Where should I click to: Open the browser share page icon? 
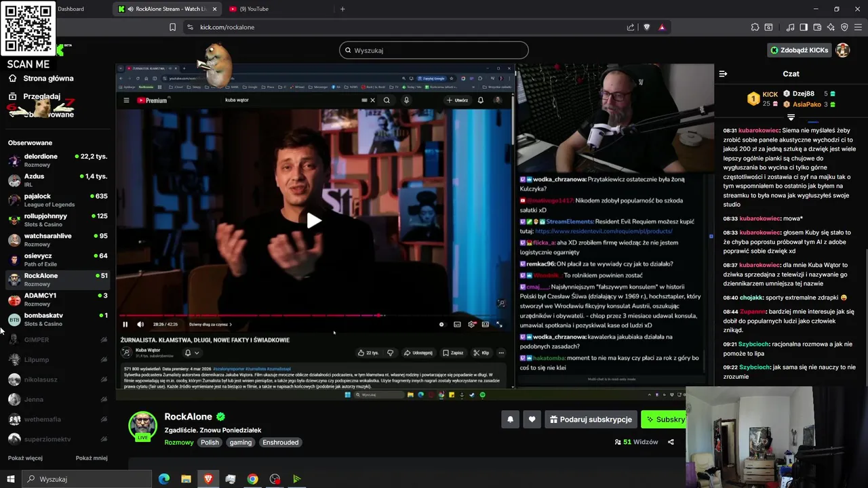coord(631,27)
